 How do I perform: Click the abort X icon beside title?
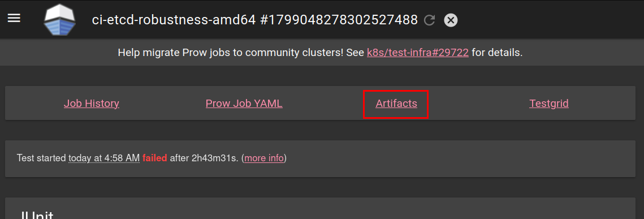tap(451, 20)
